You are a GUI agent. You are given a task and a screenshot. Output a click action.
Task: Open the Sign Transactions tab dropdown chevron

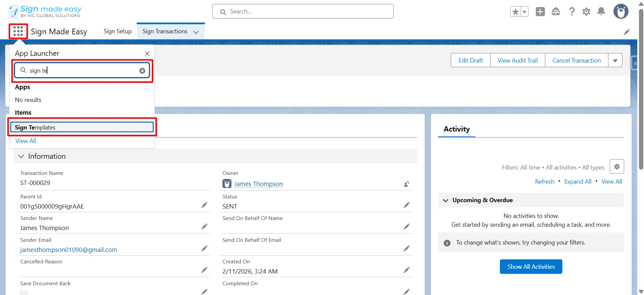click(x=196, y=32)
